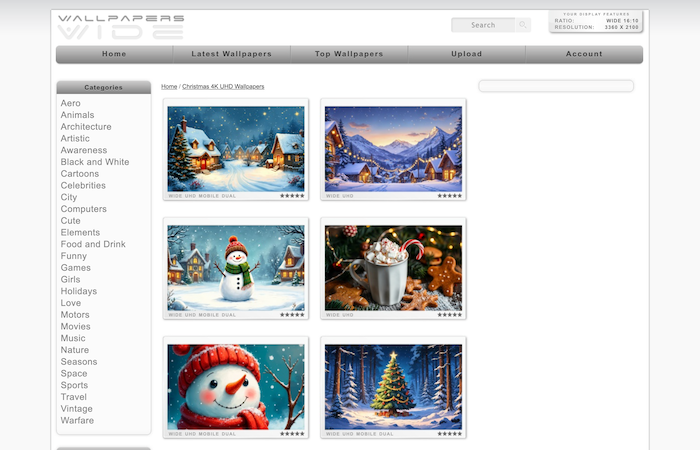Focus the Search text field

(483, 25)
